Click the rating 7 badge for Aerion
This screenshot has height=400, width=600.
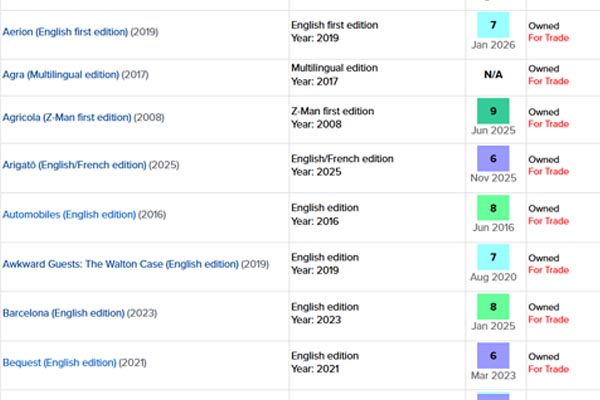[494, 24]
